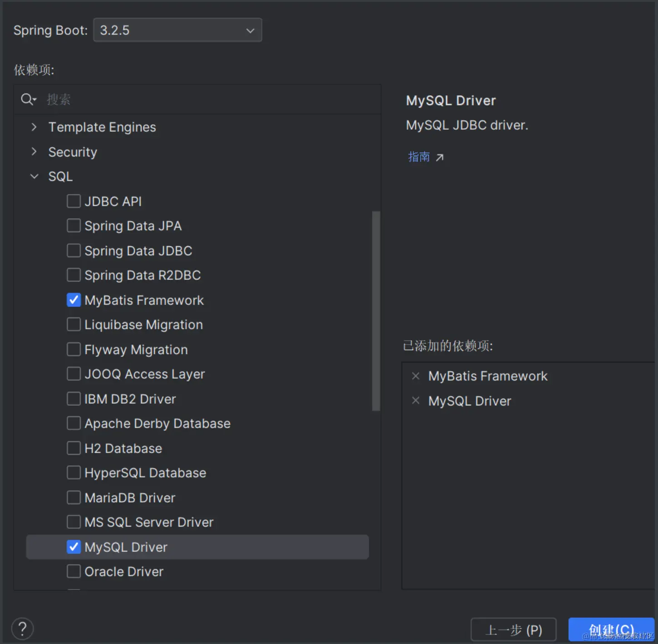
Task: Enable Spring Data R2DBC dependency
Action: pos(74,275)
